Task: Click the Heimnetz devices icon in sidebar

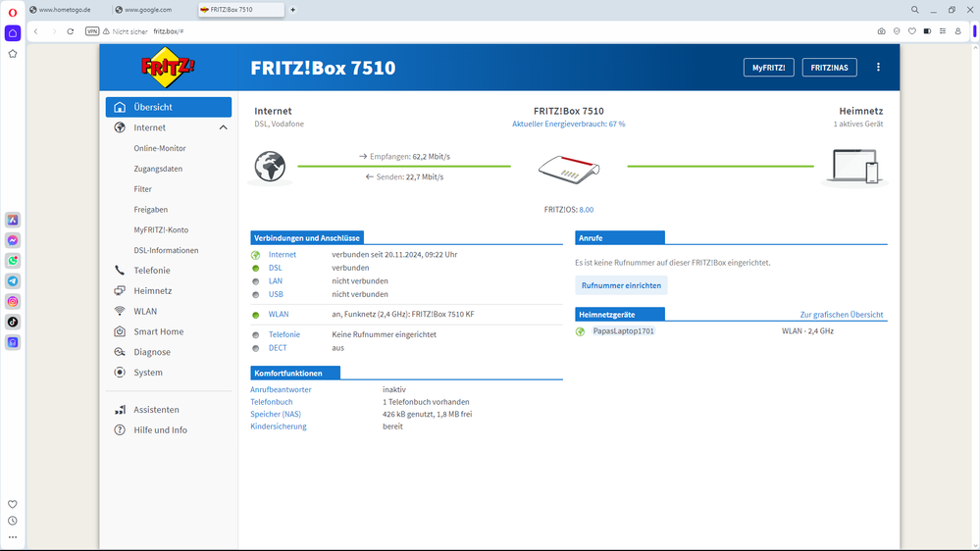Action: pyautogui.click(x=120, y=290)
